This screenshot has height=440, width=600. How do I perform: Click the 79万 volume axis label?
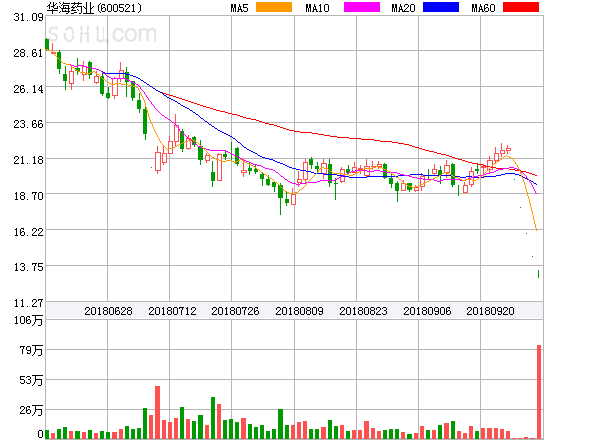31,350
